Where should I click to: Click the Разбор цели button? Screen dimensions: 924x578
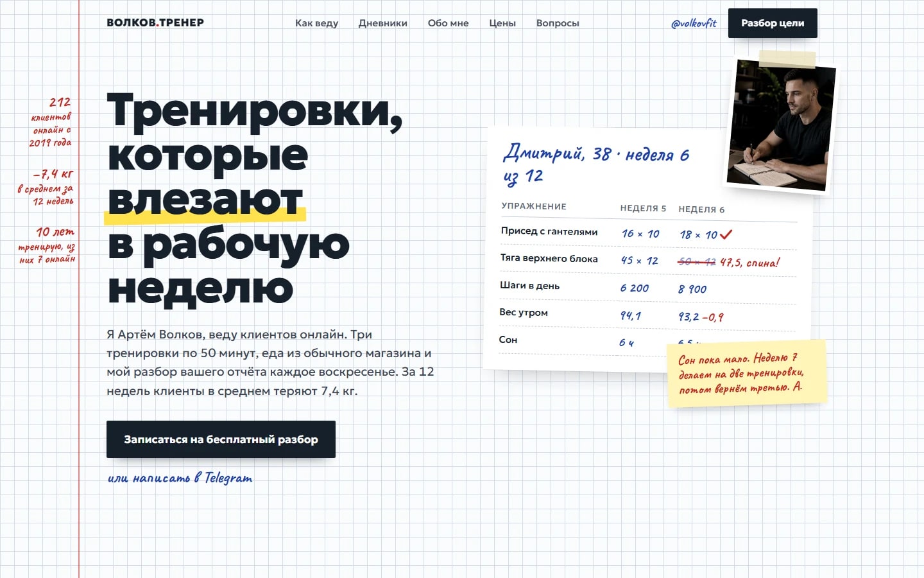(773, 23)
